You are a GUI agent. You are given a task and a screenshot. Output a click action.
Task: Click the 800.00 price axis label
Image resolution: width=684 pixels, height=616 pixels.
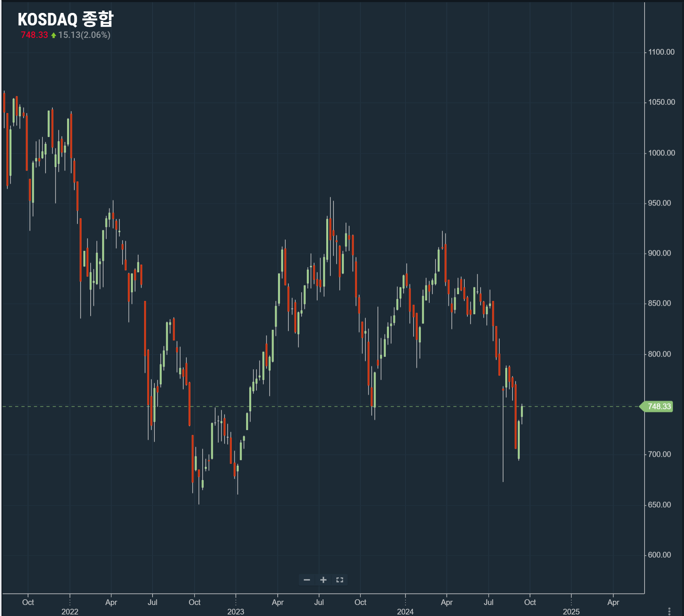659,354
